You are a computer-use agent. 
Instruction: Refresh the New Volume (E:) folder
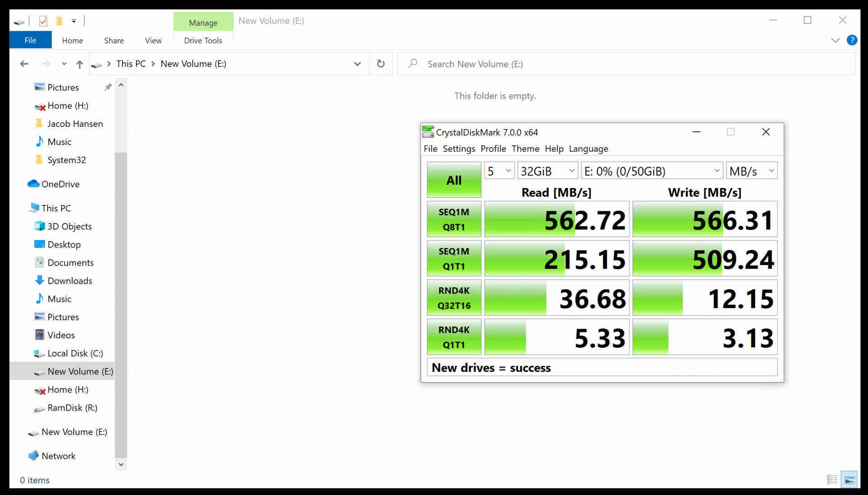click(x=381, y=64)
